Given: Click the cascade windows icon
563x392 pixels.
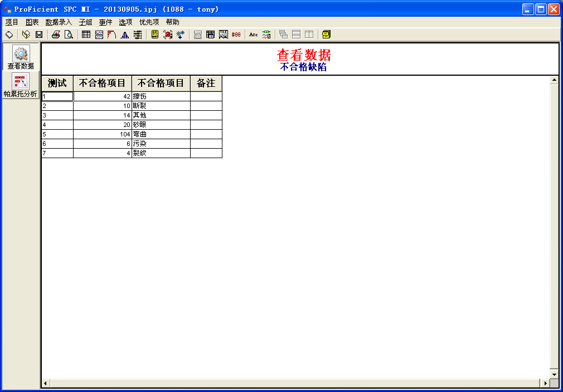Looking at the screenshot, I should 283,35.
